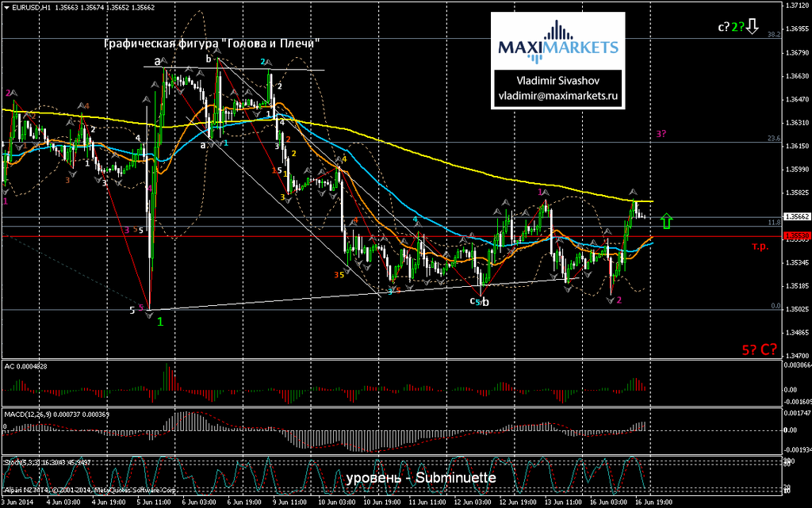Image resolution: width=812 pixels, height=508 pixels.
Task: Click the 0.003066 value on AC scale
Action: [798, 365]
